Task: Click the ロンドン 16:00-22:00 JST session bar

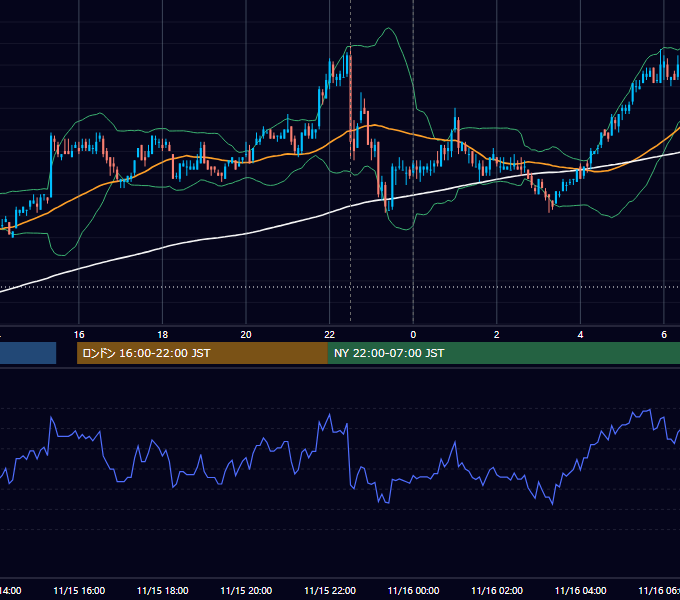Action: coord(202,353)
